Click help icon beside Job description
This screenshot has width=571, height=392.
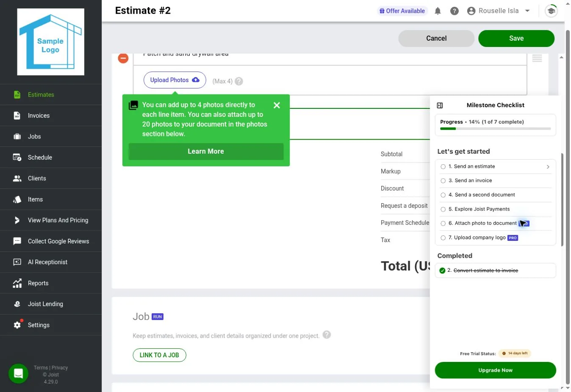tap(327, 335)
